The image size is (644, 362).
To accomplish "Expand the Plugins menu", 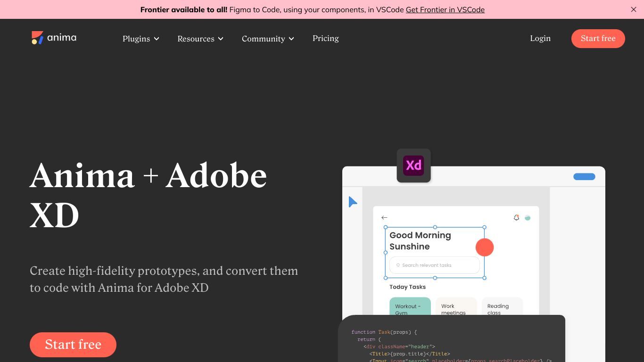I will [x=141, y=39].
